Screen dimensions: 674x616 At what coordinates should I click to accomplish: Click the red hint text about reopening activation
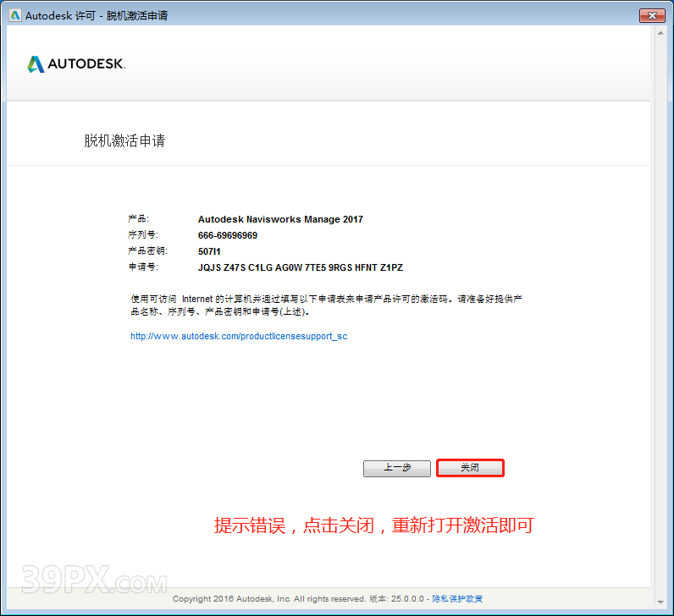374,525
